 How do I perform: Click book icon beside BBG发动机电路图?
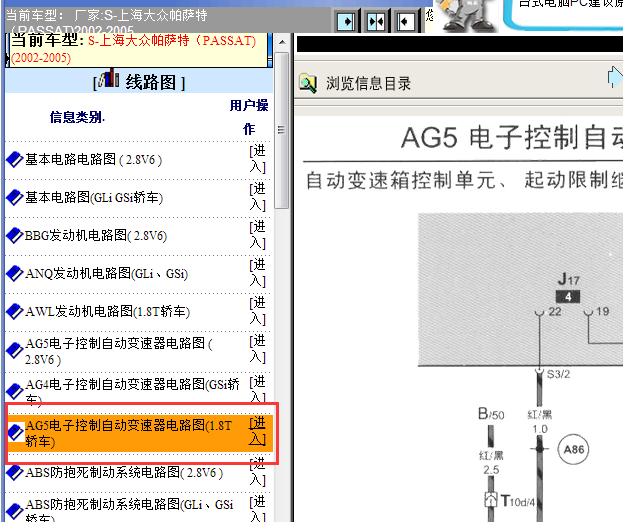pyautogui.click(x=15, y=235)
